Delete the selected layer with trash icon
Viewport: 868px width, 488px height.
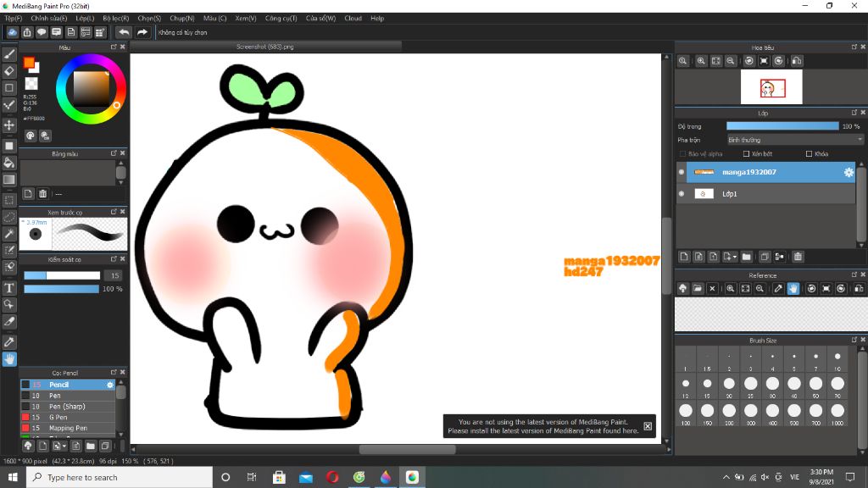point(798,257)
